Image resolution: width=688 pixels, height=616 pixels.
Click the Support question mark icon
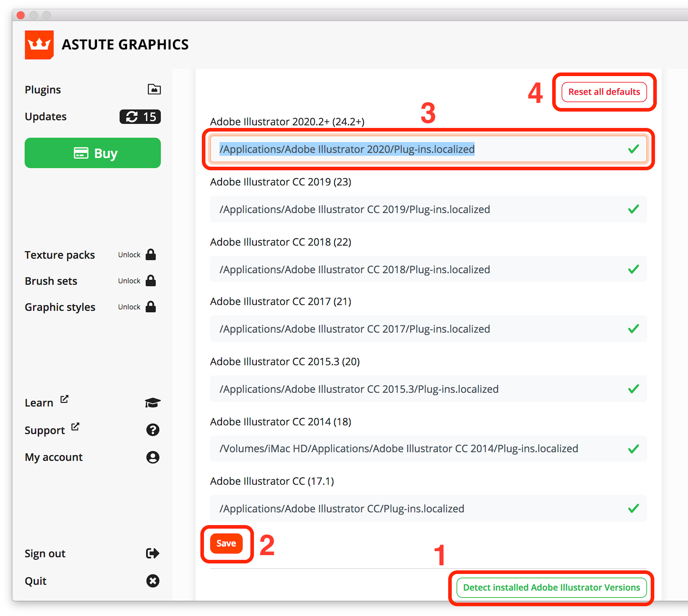[153, 430]
